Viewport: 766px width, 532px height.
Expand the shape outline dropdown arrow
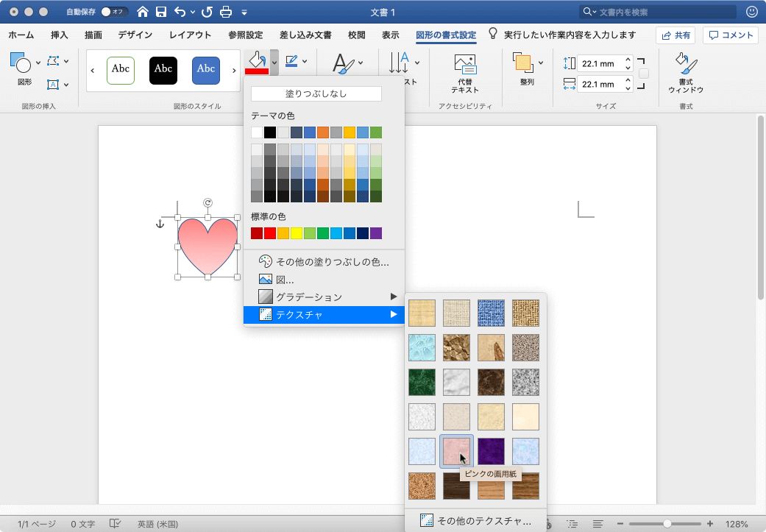pyautogui.click(x=305, y=62)
